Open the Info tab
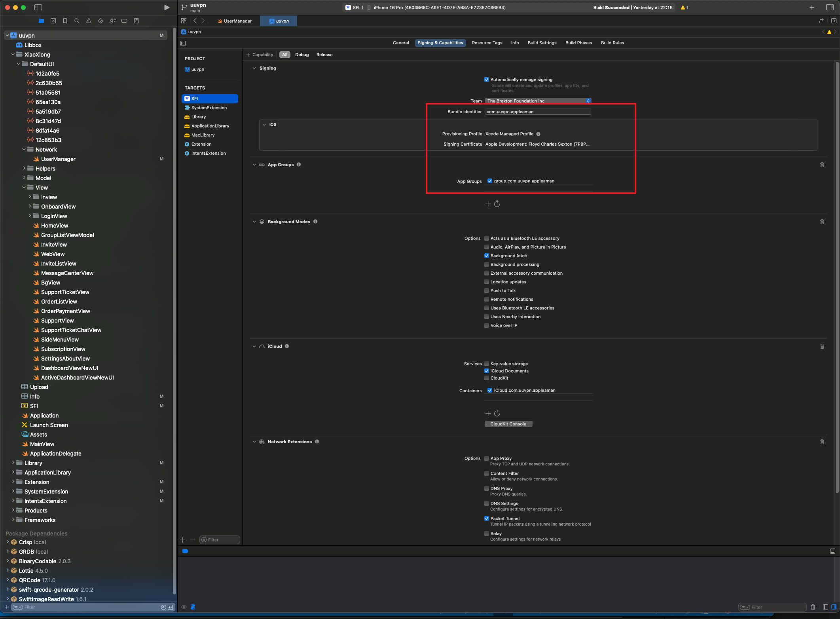The width and height of the screenshot is (840, 619). click(515, 43)
